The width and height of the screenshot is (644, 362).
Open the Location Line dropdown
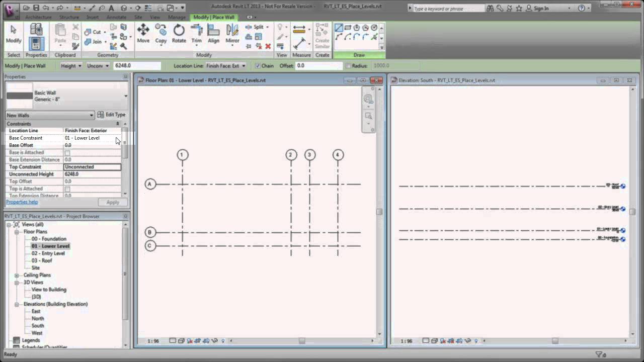coord(225,66)
